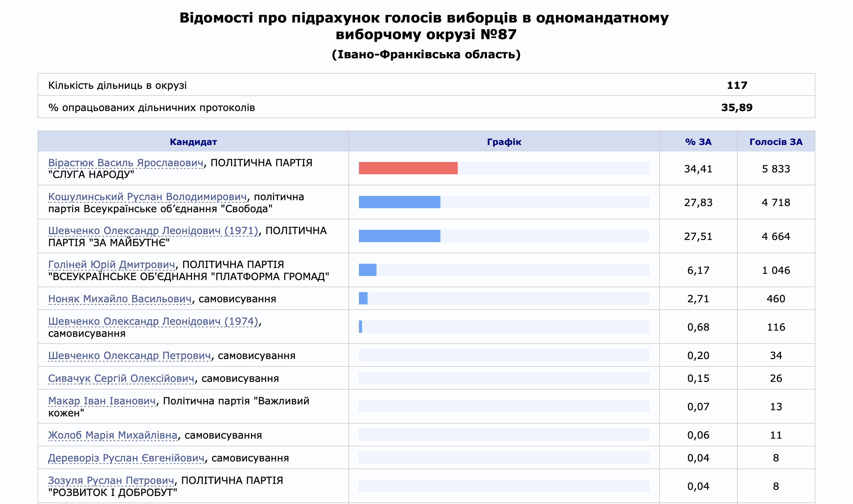Open Вірастюк Василь Ярославович candidate link
This screenshot has height=504, width=853.
click(126, 163)
